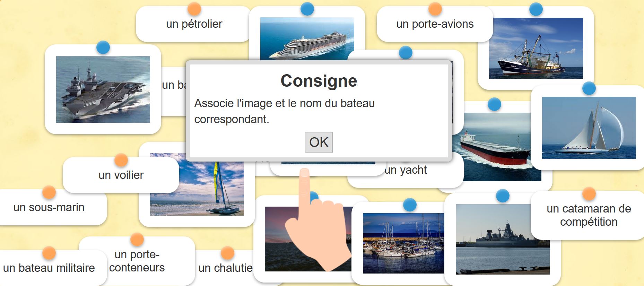Pick the "un voilier" label card
Image resolution: width=644 pixels, height=286 pixels.
[x=121, y=175]
